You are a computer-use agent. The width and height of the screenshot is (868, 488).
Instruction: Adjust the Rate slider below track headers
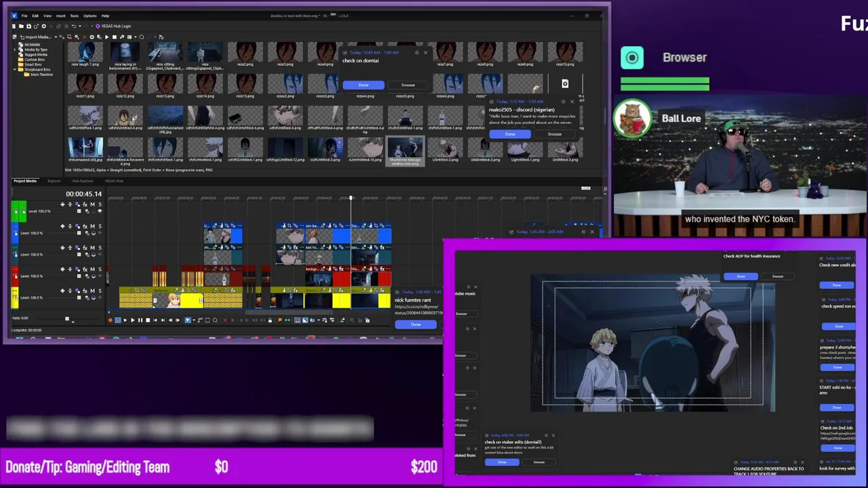(66, 318)
